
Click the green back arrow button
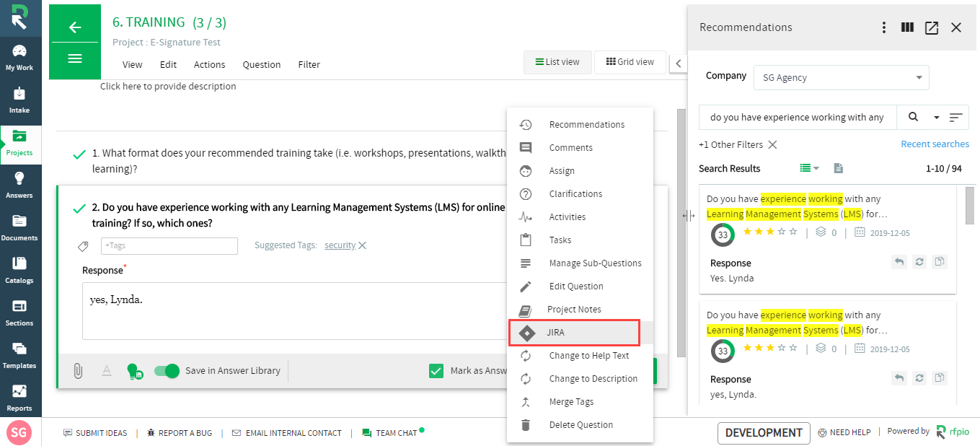[75, 27]
